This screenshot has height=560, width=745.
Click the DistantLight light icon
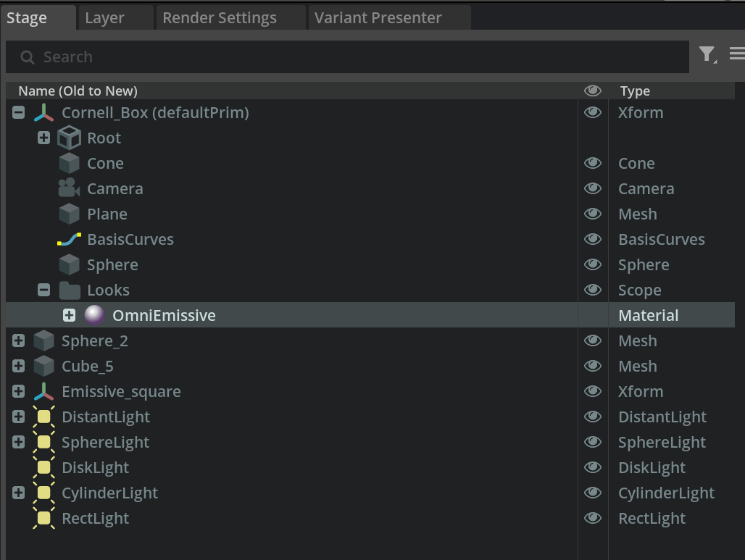point(43,417)
